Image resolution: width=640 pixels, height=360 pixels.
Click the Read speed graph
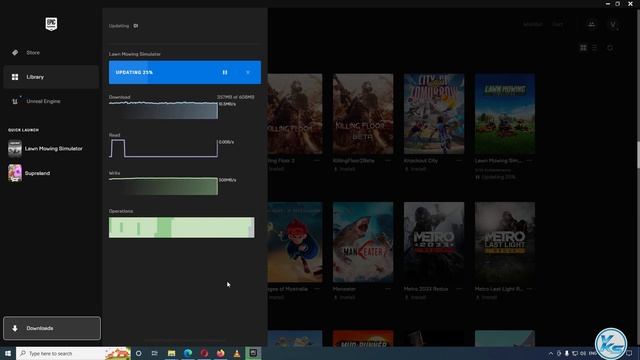tap(163, 148)
